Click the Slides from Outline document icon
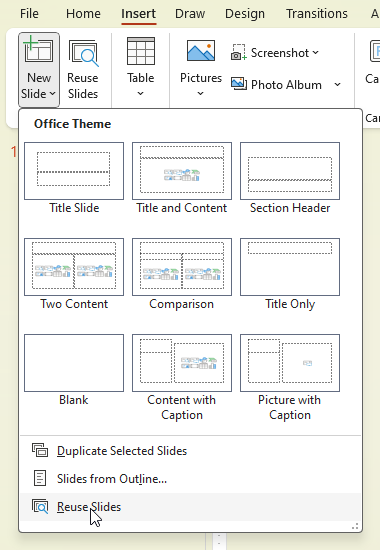 40,478
